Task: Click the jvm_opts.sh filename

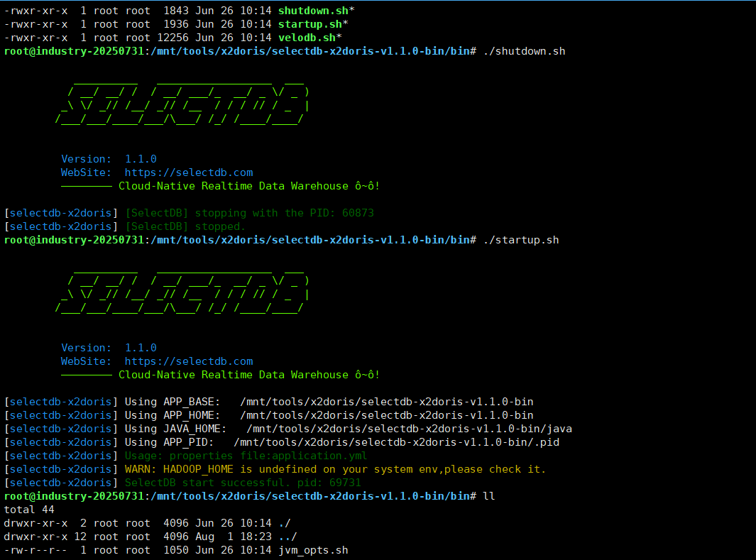Action: pyautogui.click(x=313, y=550)
